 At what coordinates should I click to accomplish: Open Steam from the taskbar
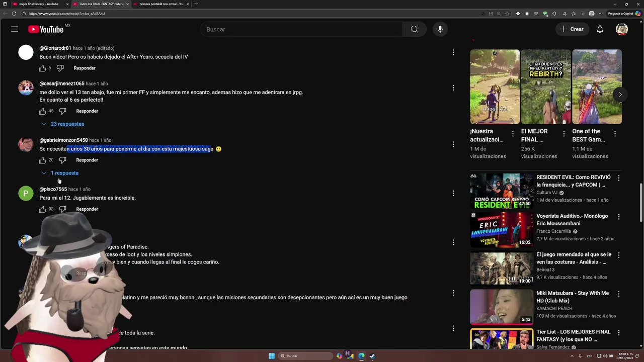tap(372, 356)
